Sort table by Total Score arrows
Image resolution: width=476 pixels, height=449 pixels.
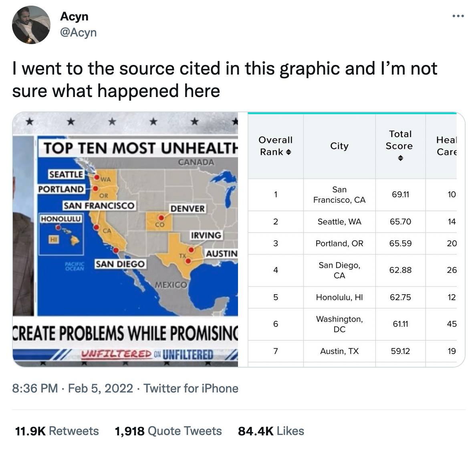click(x=400, y=159)
